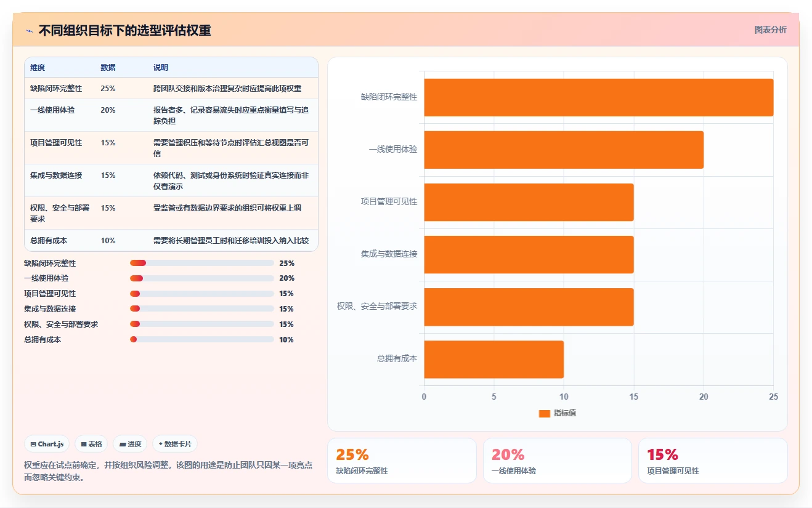Viewport: 812px width, 508px height.
Task: Click the 集成与数据连接 progress bar
Action: [202, 309]
